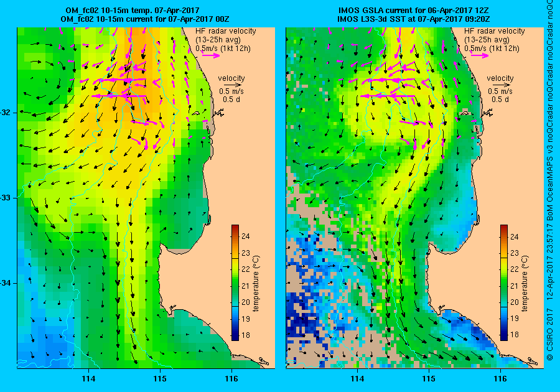Click the right map '0.5 d' velocity text

click(500, 100)
